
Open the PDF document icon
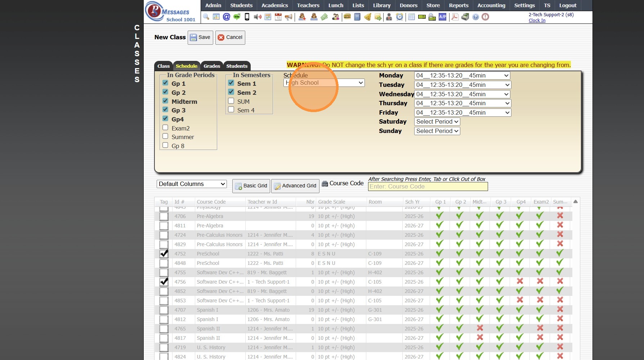(455, 17)
